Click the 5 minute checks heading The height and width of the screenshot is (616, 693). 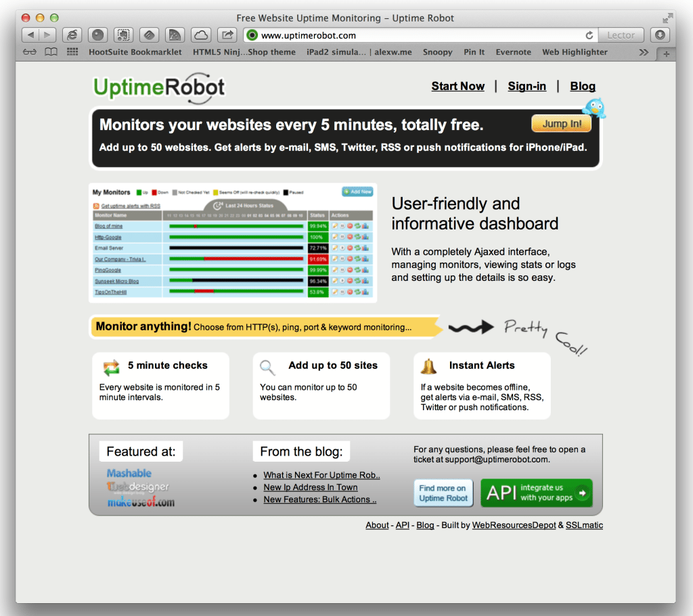pos(168,366)
